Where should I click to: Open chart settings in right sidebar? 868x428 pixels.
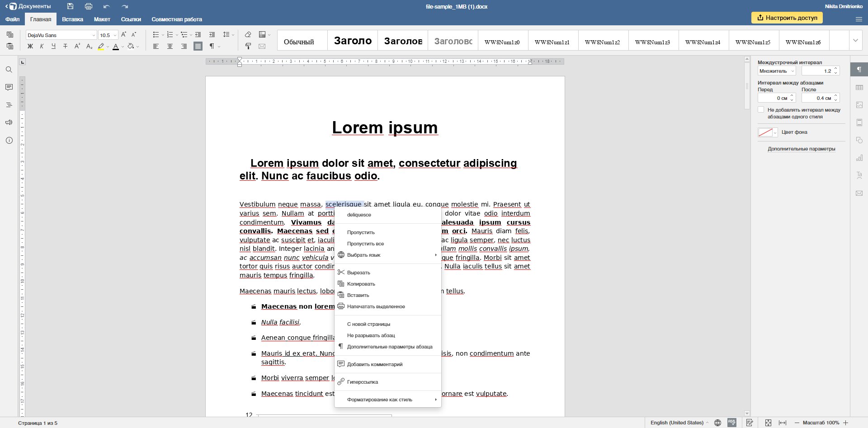[x=859, y=158]
